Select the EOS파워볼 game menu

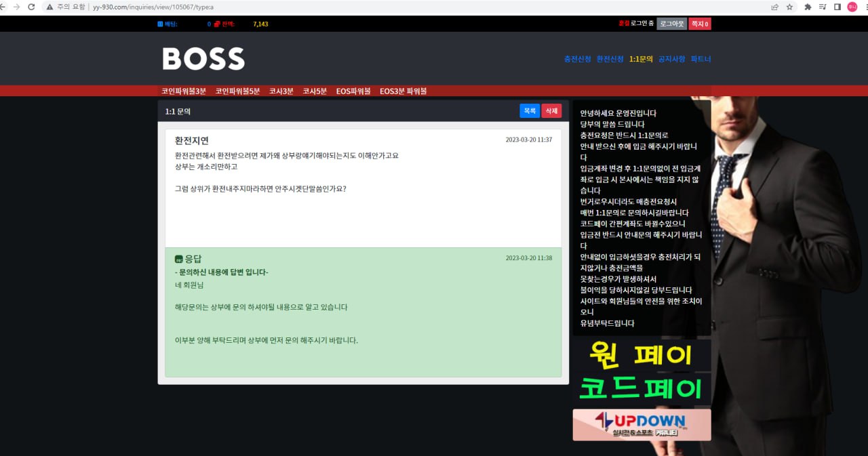point(353,91)
